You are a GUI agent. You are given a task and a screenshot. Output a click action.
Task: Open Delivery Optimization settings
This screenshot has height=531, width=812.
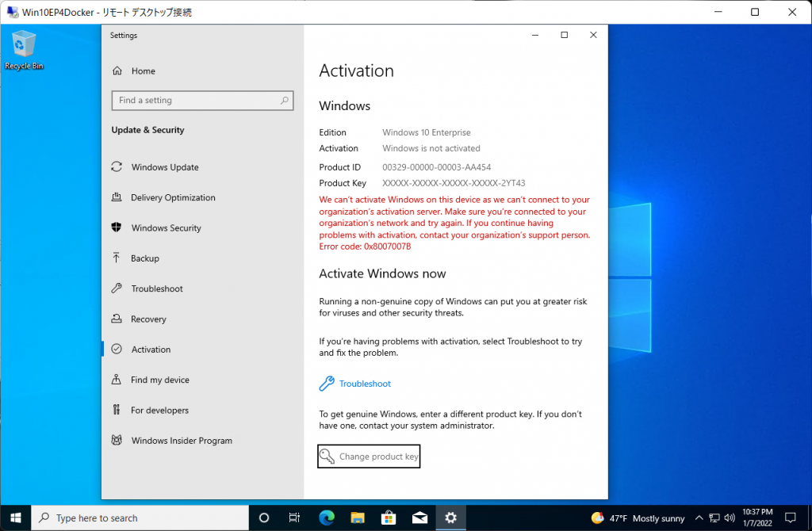tap(172, 197)
